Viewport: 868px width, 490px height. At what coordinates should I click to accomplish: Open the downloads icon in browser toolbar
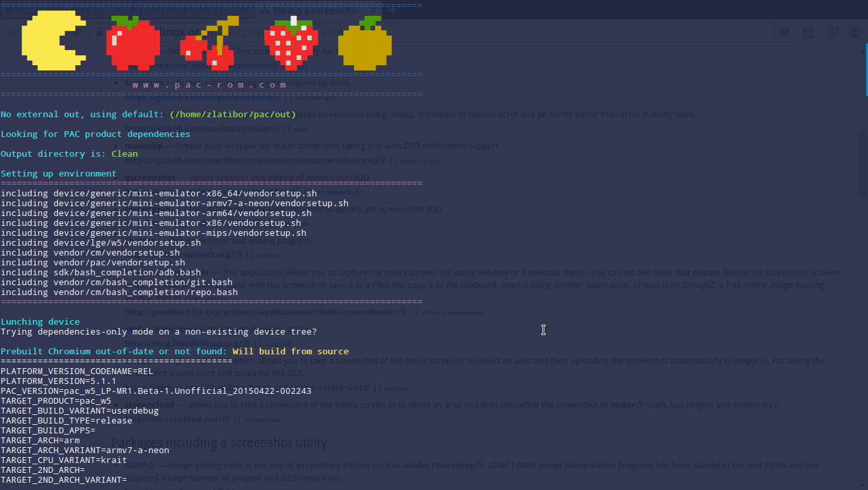[x=833, y=32]
